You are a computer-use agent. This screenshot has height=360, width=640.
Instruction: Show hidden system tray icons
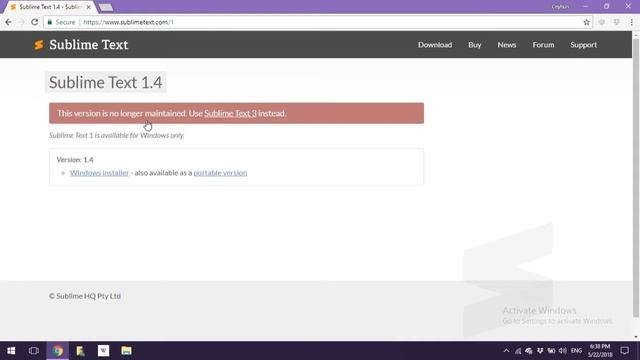[x=506, y=351]
